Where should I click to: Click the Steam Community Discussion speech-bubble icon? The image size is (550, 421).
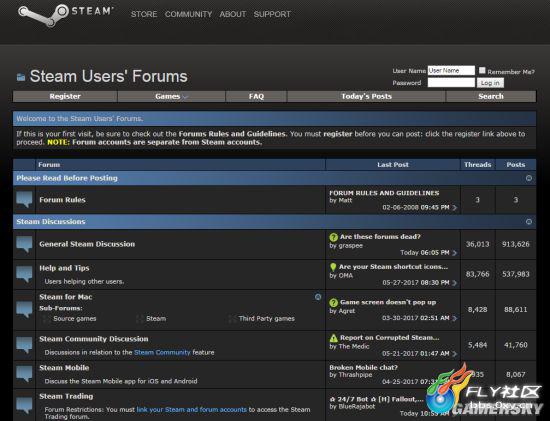24,345
